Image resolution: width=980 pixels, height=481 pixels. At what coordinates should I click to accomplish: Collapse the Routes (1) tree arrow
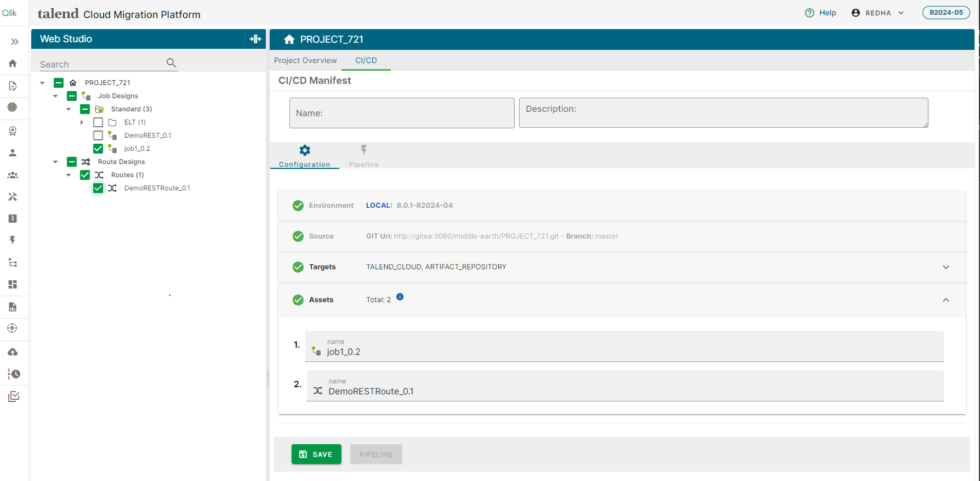[69, 175]
